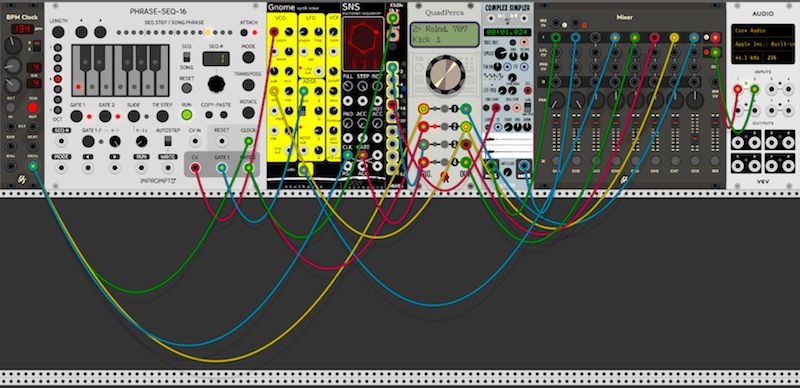Screen dimensions: 800x388
Task: Open the 44.1 kHz sample rate dropdown
Action: point(747,58)
